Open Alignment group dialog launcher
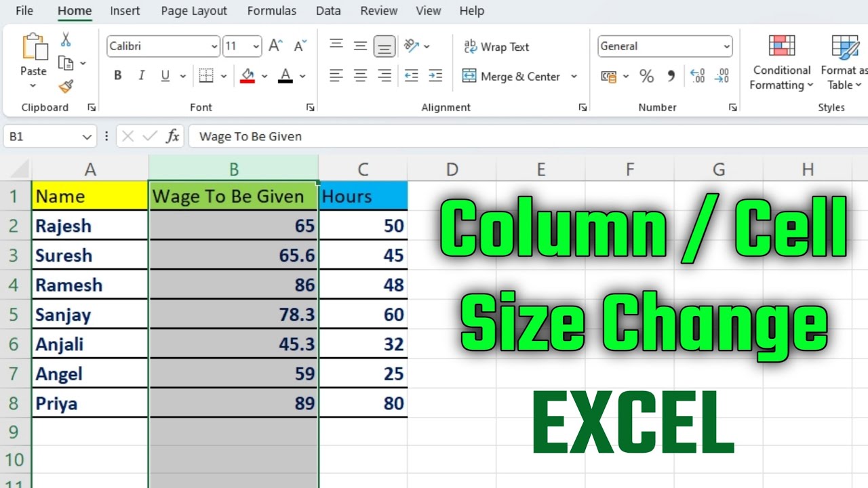 (x=583, y=107)
